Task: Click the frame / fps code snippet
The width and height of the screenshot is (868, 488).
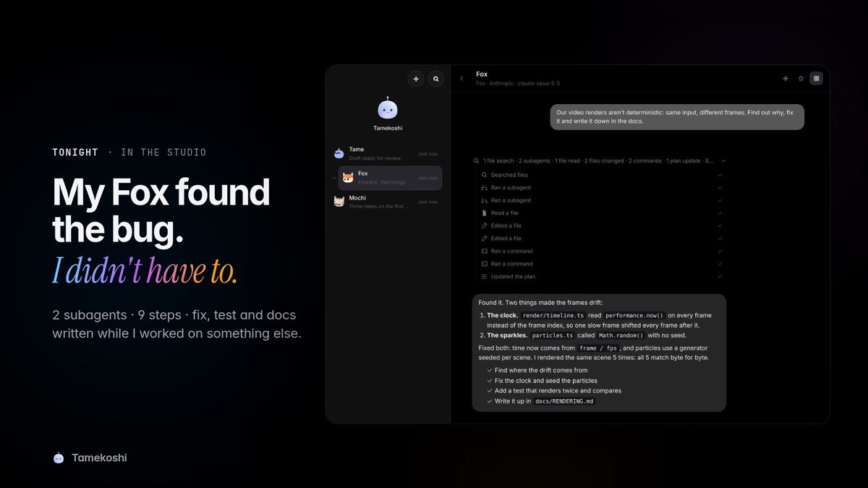Action: coord(597,348)
